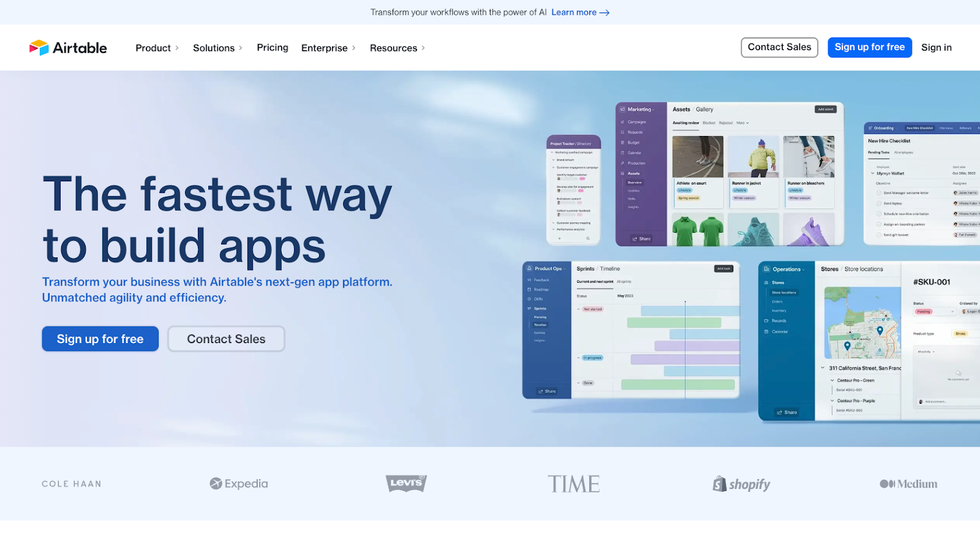Click Sign up for free in header
Viewport: 980px width, 552px height.
click(x=869, y=47)
